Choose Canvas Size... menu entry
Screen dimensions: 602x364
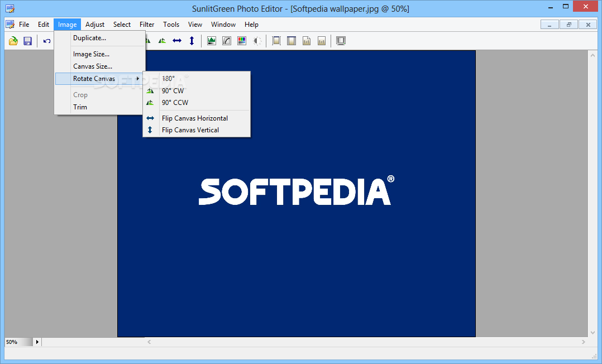[x=100, y=66]
